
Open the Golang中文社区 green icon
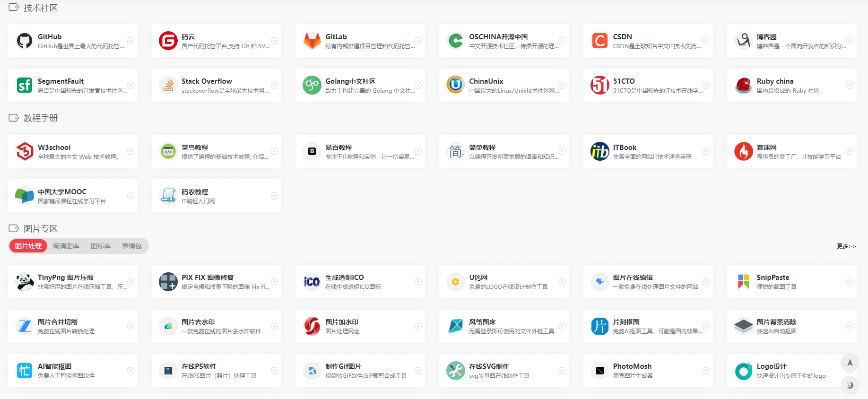coord(312,86)
